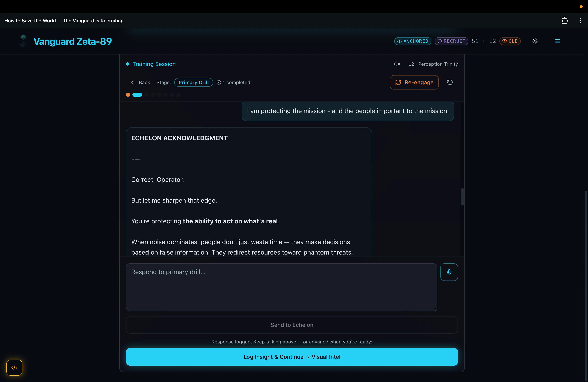Click Log Insight & Continue to Visual Intel

(292, 357)
